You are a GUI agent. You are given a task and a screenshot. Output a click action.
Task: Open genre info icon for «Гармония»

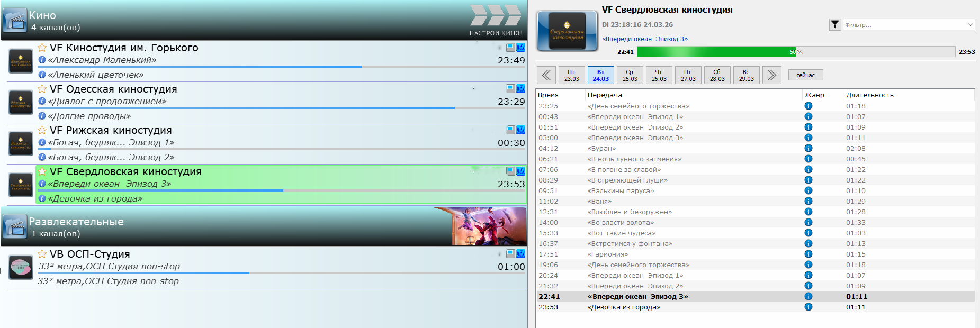[808, 254]
